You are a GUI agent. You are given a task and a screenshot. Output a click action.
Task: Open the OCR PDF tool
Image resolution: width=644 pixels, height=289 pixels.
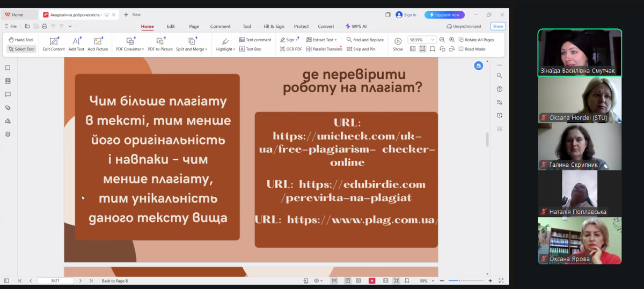point(291,49)
